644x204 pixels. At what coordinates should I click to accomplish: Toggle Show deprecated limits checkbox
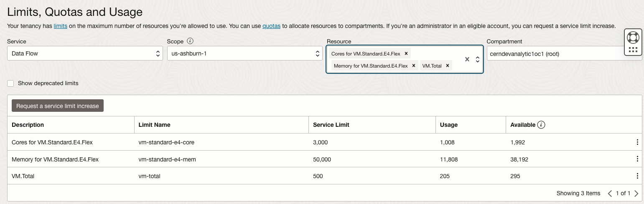[x=11, y=83]
